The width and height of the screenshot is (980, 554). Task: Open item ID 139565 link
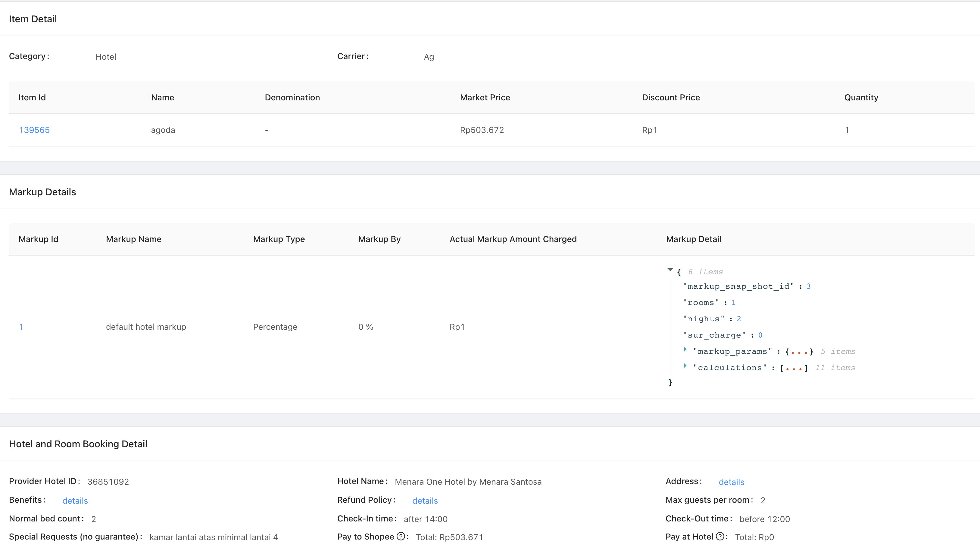click(34, 130)
